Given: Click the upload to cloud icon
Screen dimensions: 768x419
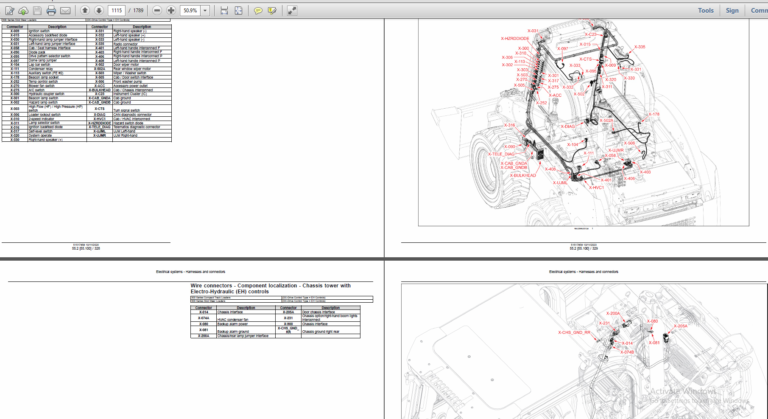Looking at the screenshot, I should 22,10.
